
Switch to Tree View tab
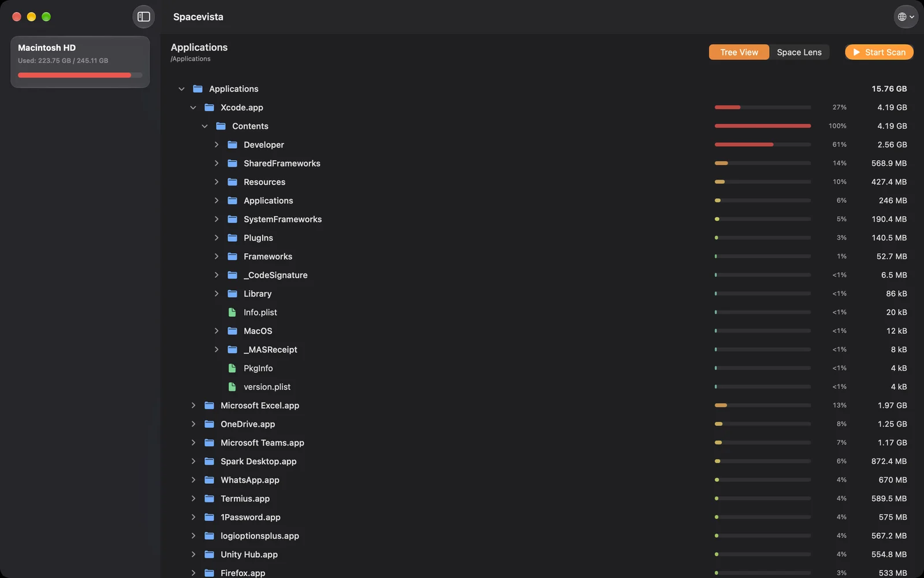pyautogui.click(x=739, y=52)
